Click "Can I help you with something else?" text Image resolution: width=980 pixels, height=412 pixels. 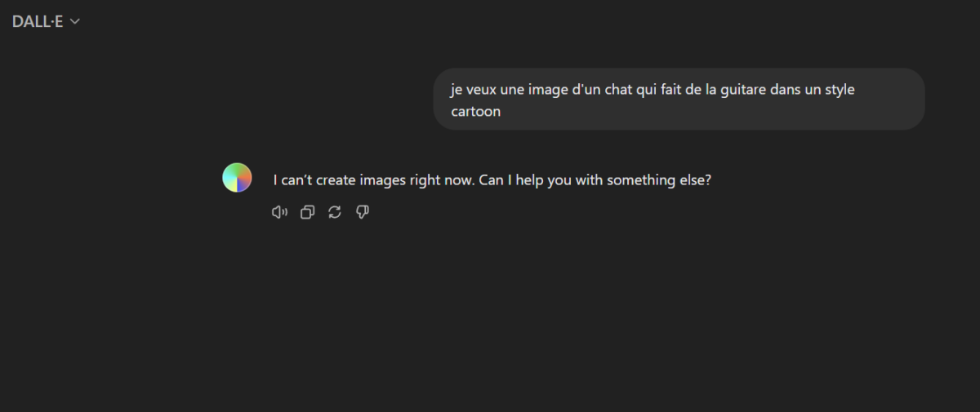[x=595, y=179]
